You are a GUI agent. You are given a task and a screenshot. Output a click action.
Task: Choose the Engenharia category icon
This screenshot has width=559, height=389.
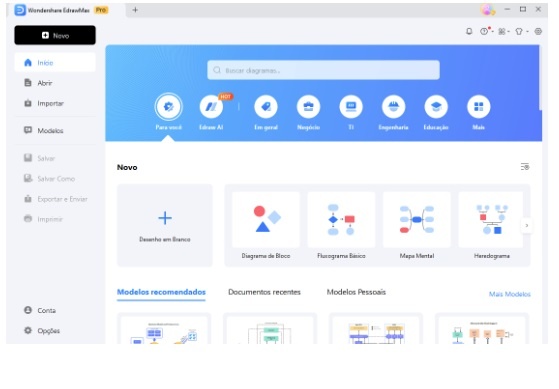click(x=394, y=106)
